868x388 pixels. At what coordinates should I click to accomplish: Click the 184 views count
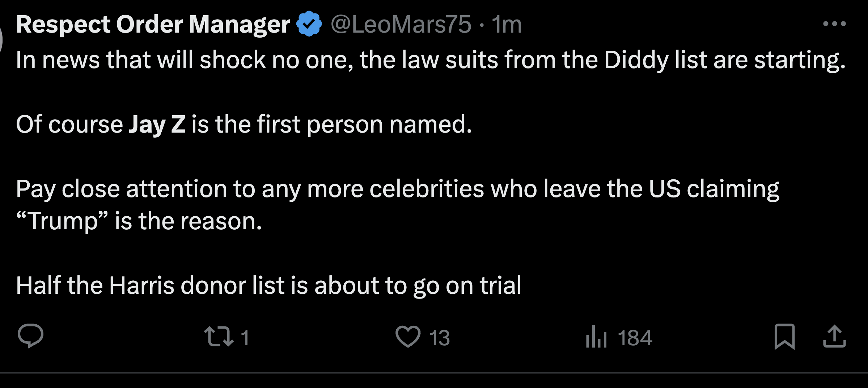click(635, 338)
